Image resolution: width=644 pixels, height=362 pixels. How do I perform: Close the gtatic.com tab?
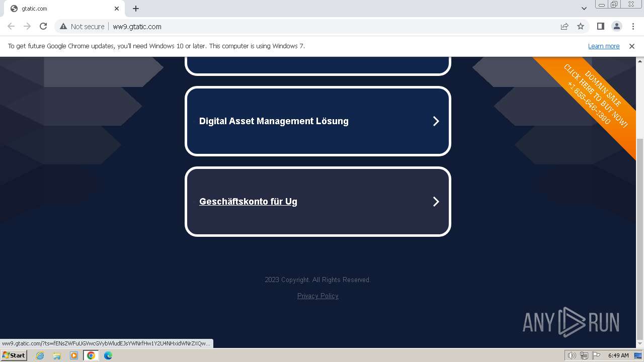pos(117,9)
